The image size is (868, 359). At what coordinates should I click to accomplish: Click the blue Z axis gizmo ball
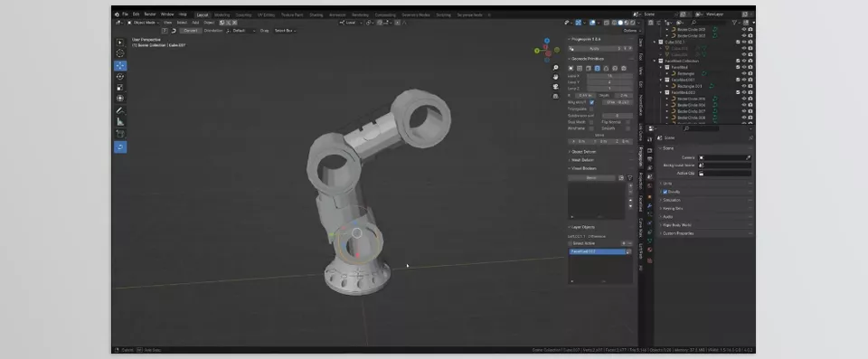pos(547,41)
